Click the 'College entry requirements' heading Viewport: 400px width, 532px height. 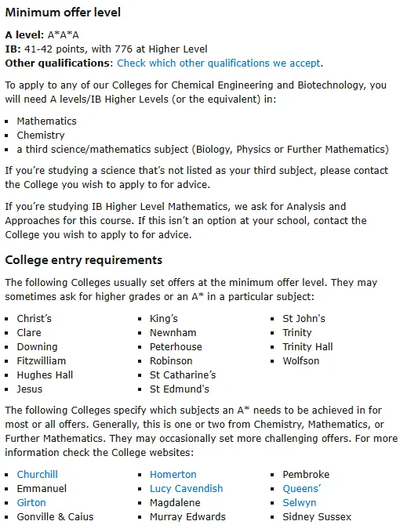coord(84,260)
